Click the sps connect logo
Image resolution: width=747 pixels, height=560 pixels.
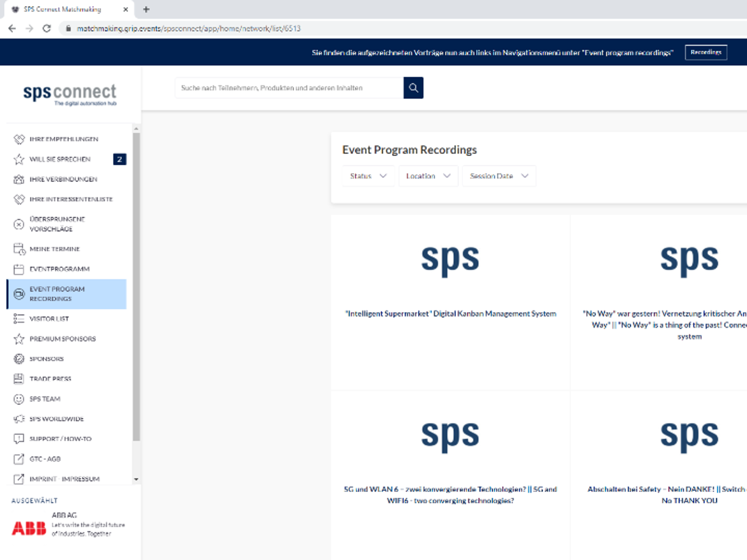point(70,94)
